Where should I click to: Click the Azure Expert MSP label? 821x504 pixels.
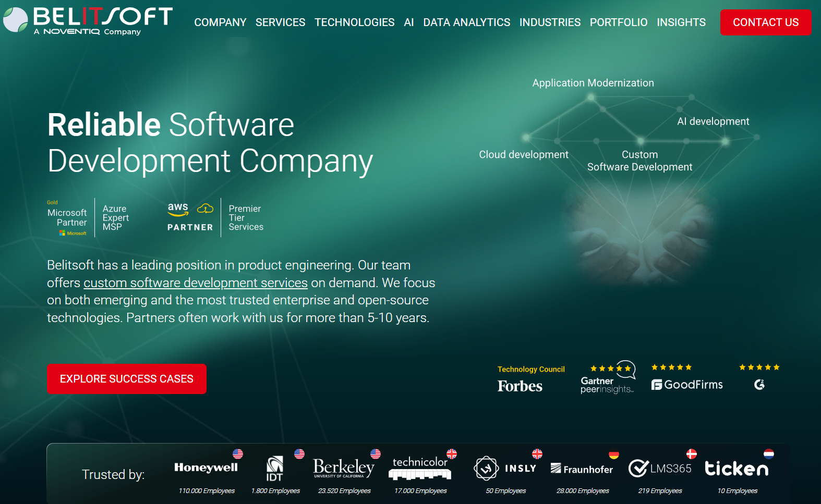click(115, 218)
